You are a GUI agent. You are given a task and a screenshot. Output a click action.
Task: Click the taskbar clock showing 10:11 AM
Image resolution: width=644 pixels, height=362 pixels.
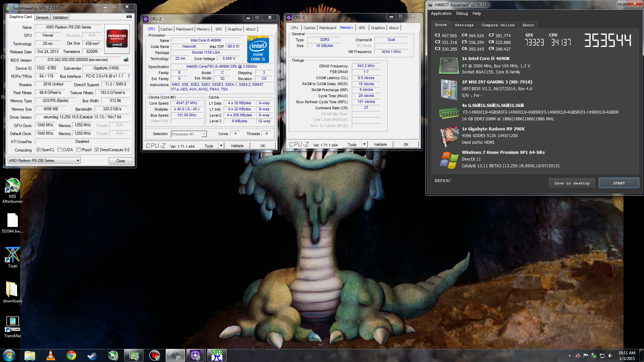coord(627,356)
